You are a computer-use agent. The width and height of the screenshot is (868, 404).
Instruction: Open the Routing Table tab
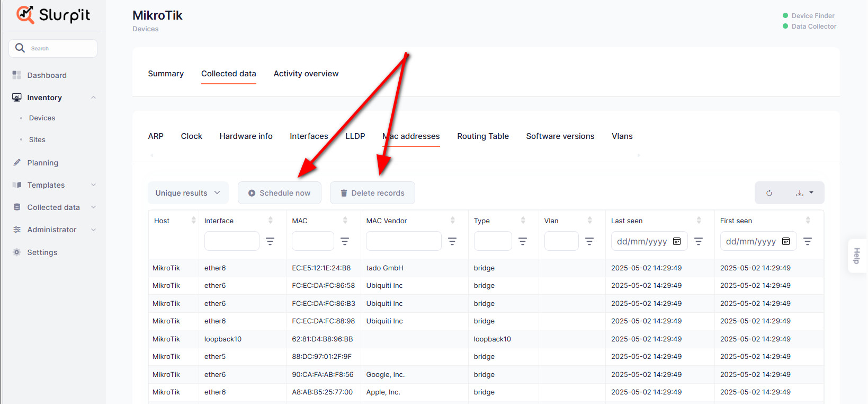[x=483, y=136]
